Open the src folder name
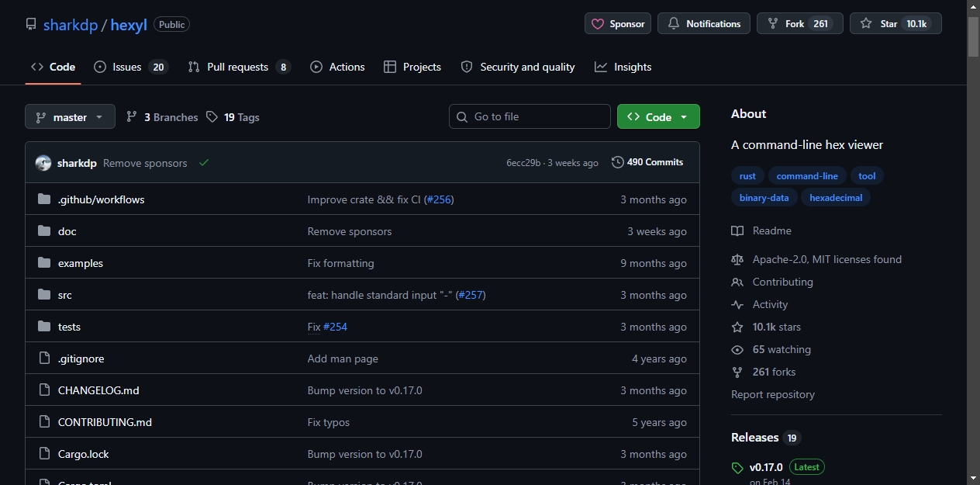 tap(65, 295)
